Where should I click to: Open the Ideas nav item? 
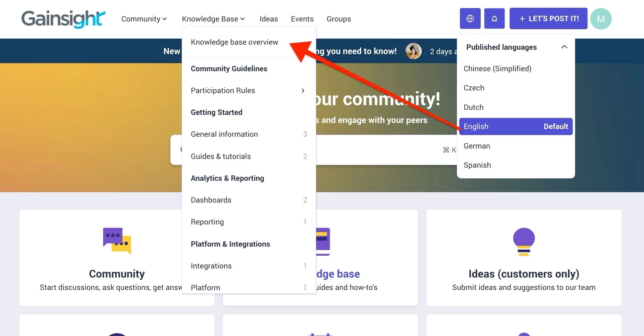pos(268,19)
